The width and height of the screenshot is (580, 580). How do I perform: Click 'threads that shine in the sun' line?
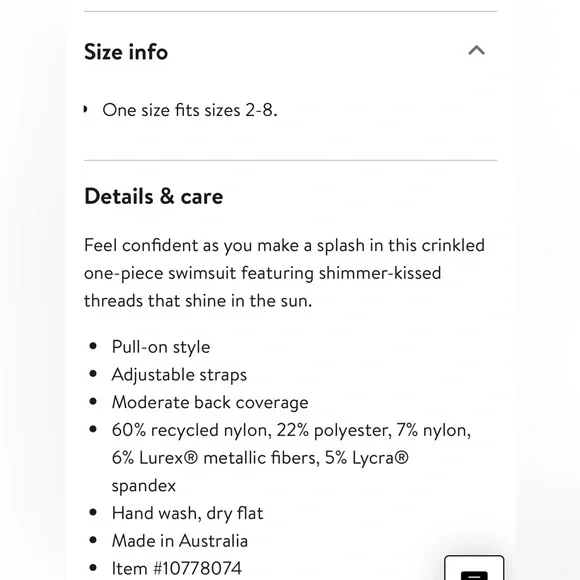[x=198, y=301]
